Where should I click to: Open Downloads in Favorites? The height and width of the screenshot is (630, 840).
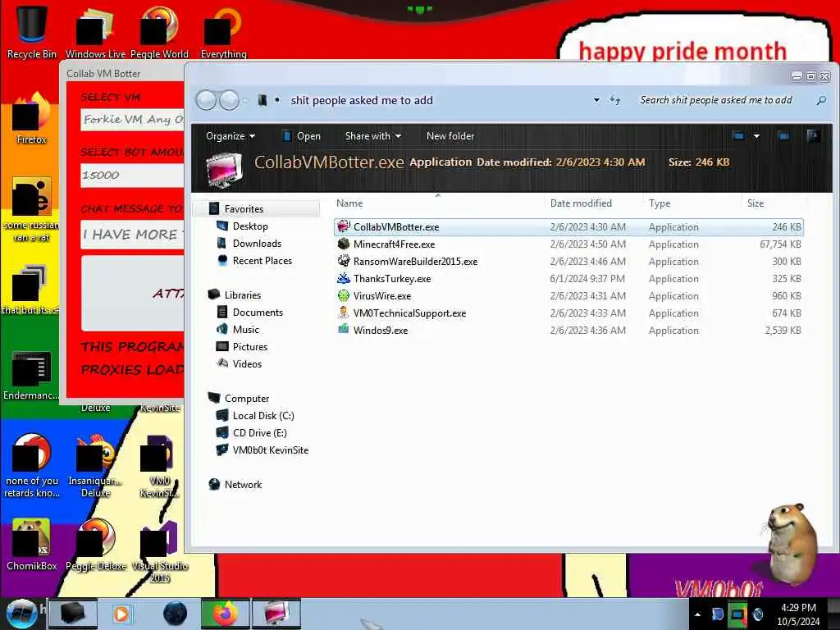257,243
